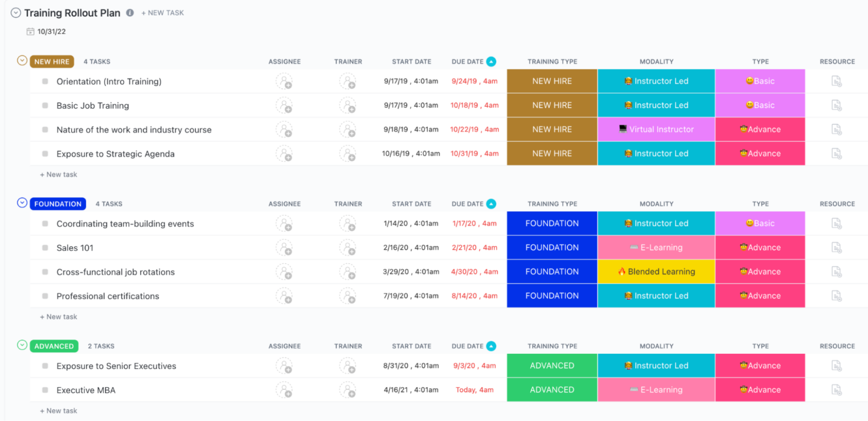
Task: Add a trainer to Cross-functional job rotations
Action: coord(348,272)
